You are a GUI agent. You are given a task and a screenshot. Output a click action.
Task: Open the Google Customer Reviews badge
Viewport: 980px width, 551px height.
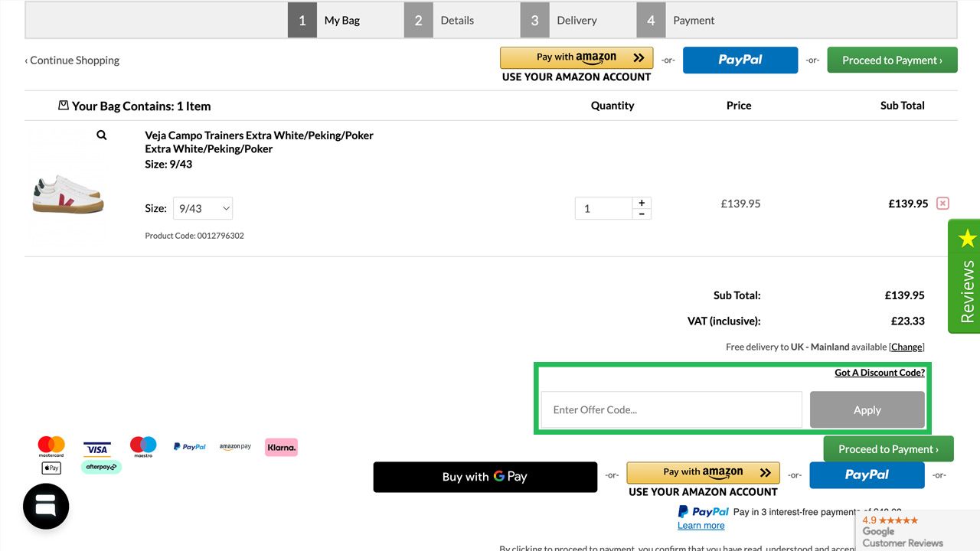(x=917, y=531)
